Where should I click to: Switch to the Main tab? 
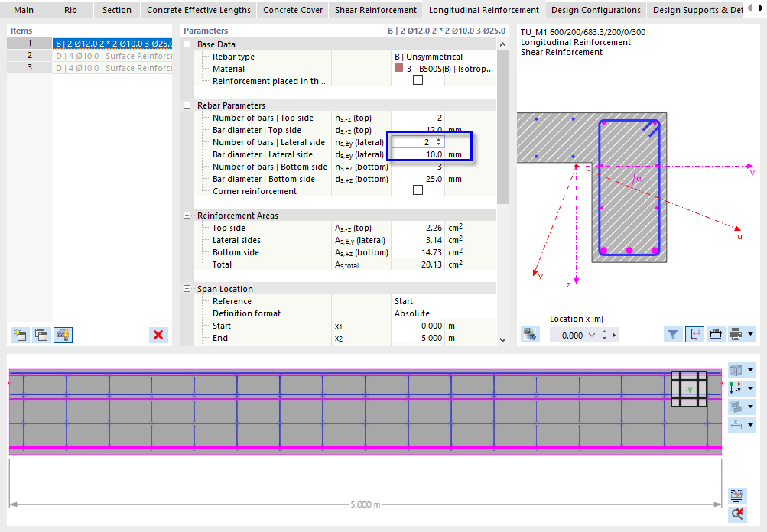pyautogui.click(x=24, y=10)
